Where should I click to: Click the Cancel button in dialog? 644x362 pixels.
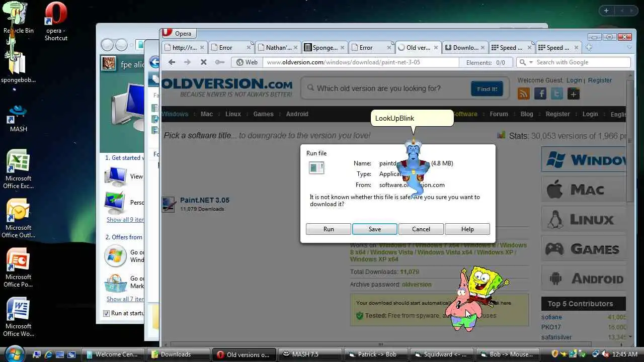[421, 229]
